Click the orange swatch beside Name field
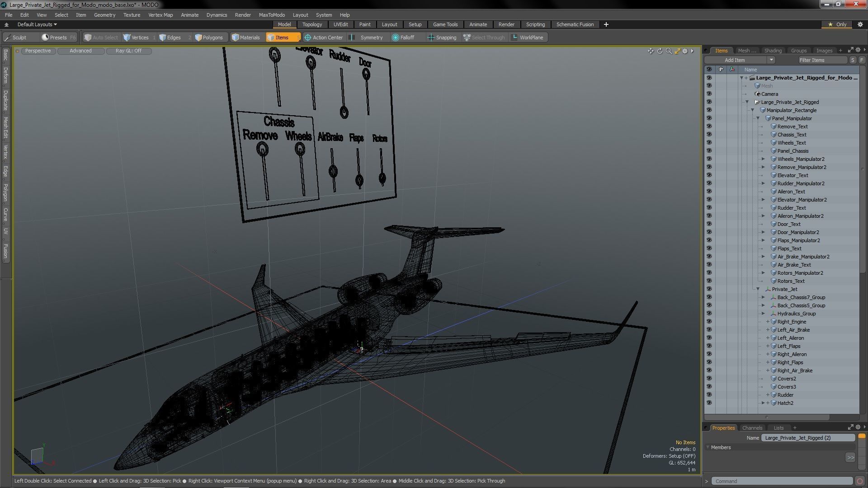The width and height of the screenshot is (868, 488). [x=862, y=436]
